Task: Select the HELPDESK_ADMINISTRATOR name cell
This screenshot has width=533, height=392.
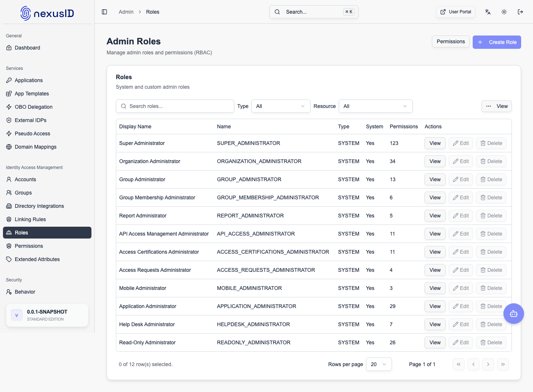Action: 254,324
